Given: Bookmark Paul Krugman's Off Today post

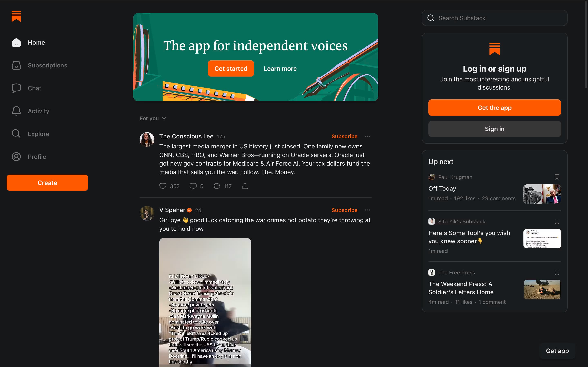Looking at the screenshot, I should pos(557,177).
